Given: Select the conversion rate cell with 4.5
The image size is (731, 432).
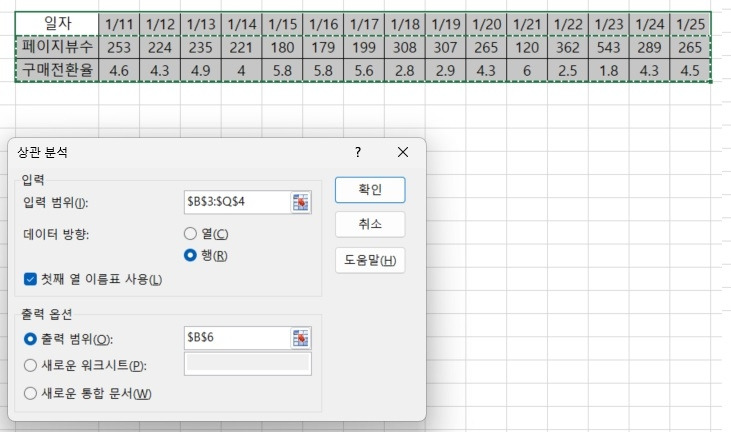Looking at the screenshot, I should coord(690,70).
